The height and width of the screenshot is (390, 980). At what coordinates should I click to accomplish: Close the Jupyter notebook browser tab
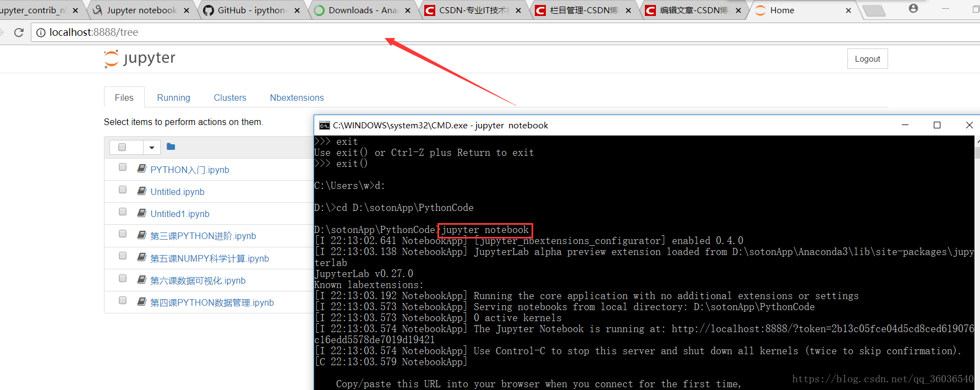[x=187, y=10]
